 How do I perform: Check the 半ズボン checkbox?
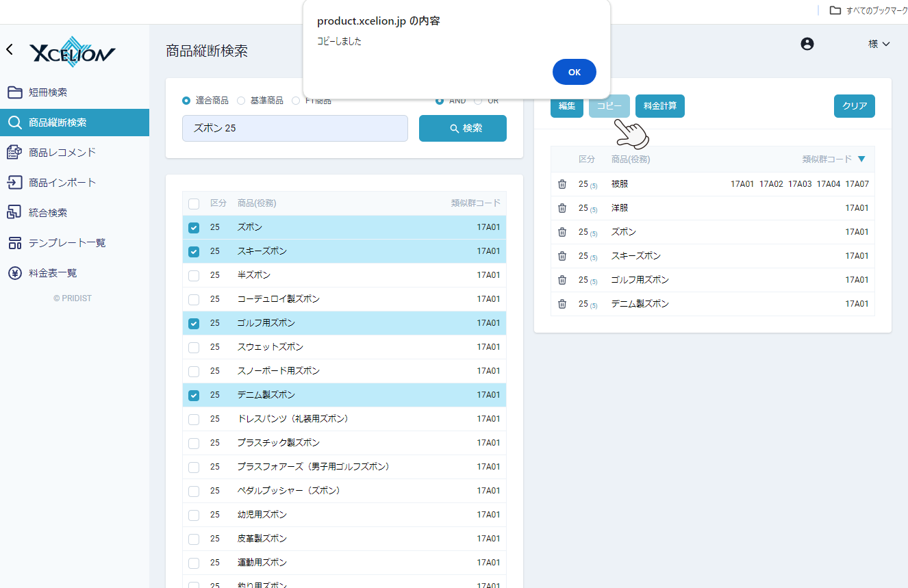click(194, 275)
